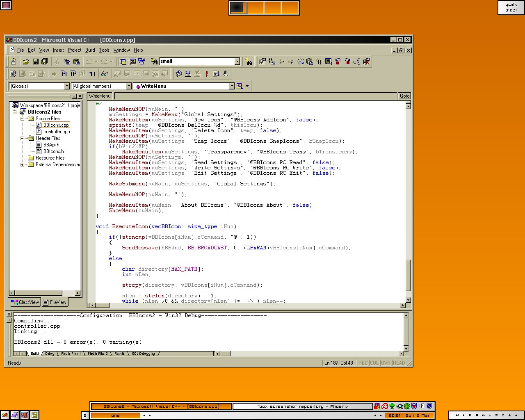This screenshot has height=420, width=525.
Task: Select controller.cpp in the file tree
Action: (57, 132)
